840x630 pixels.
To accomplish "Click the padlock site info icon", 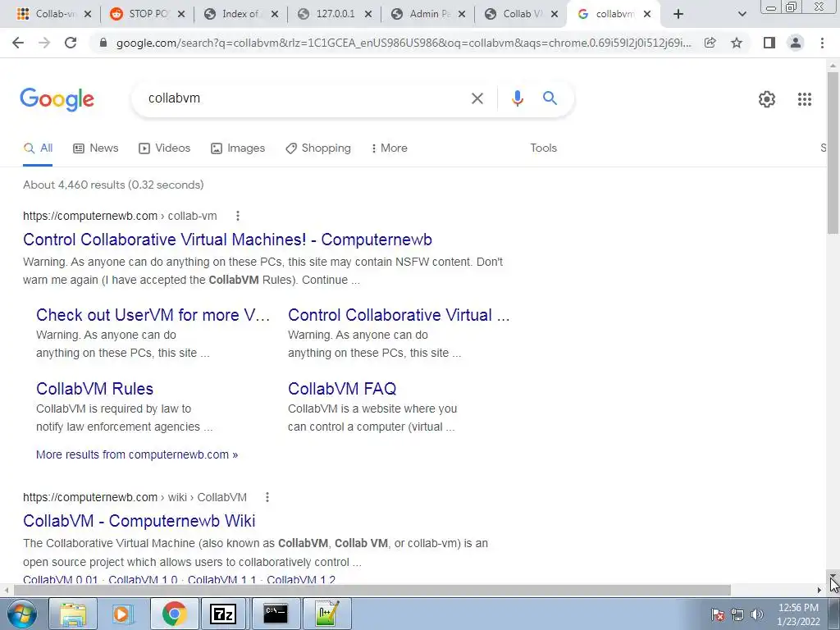I will [103, 43].
